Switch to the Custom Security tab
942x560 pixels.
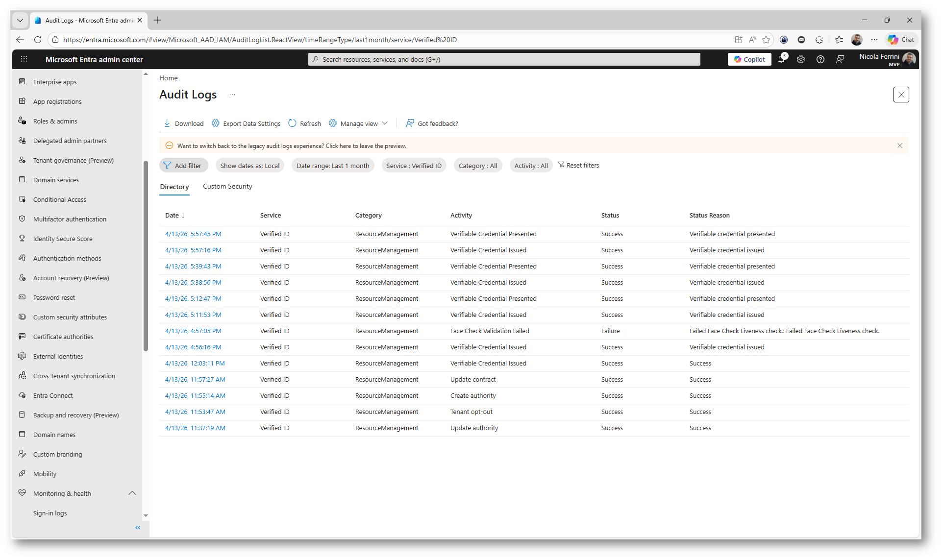tap(227, 187)
